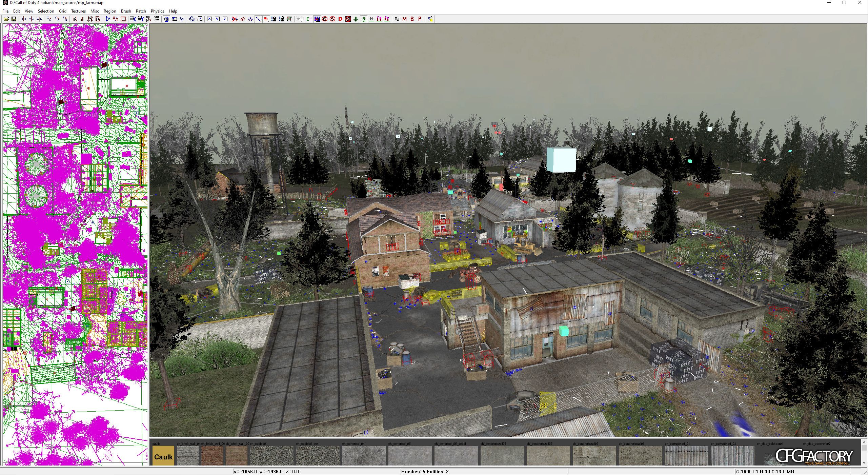Viewport: 868px width, 475px height.
Task: Flip selection along Z axis
Action: coord(39,19)
